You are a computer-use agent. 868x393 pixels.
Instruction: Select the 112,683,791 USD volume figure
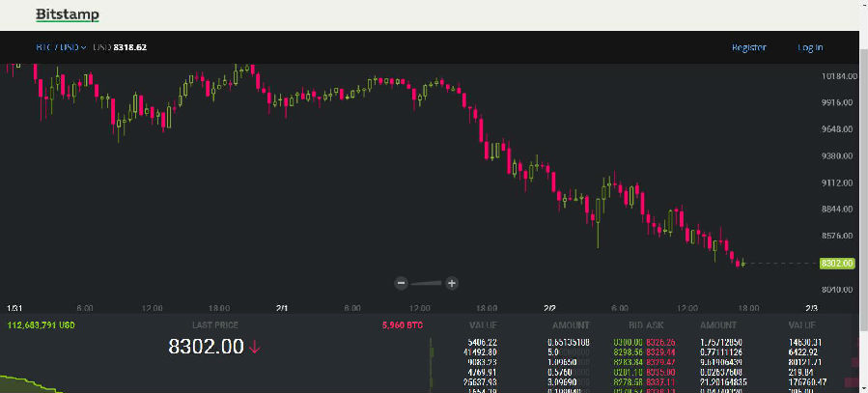(41, 325)
